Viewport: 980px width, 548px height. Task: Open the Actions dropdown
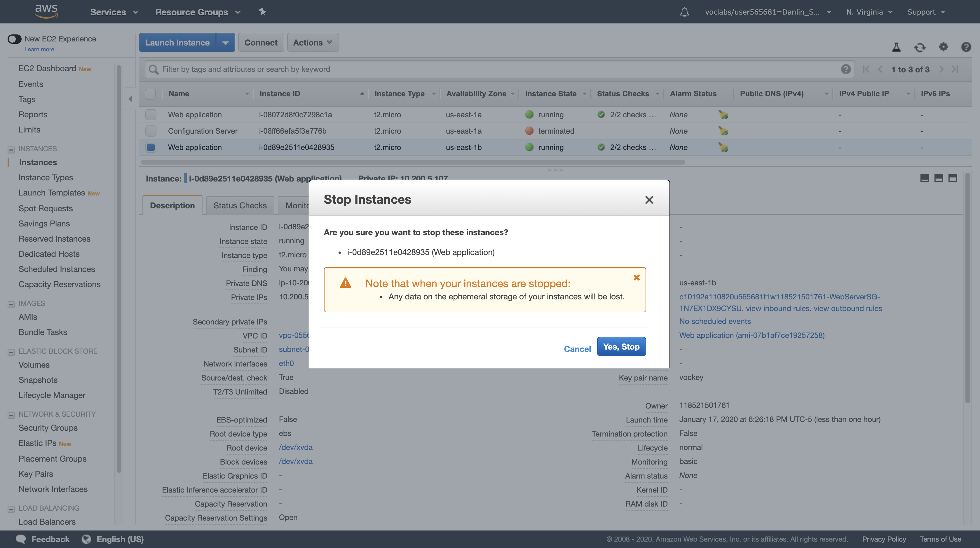coord(312,43)
